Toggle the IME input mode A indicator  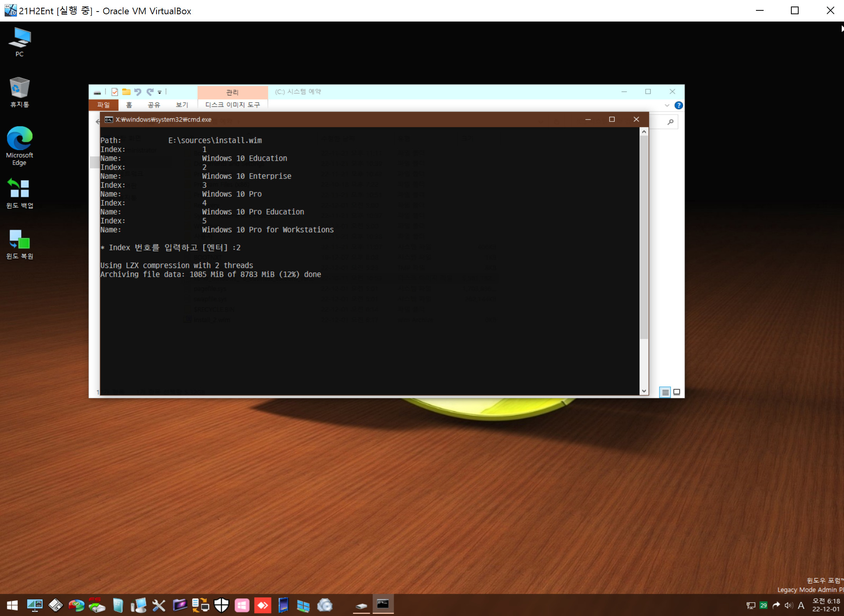[801, 606]
